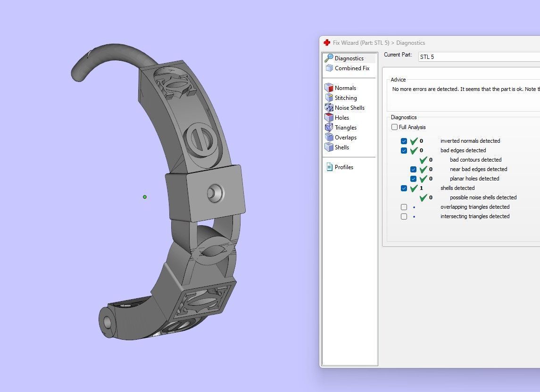Click green check next to bad edges

[414, 150]
